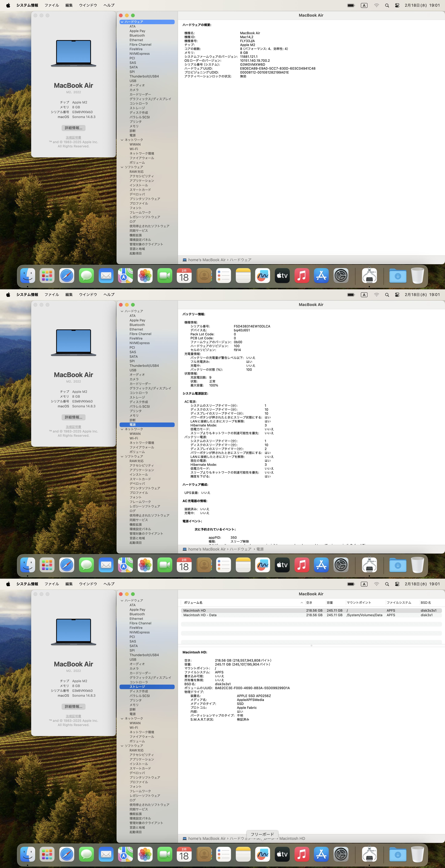Open Control Center icon in bottommost menu bar
The image size is (445, 868).
[x=397, y=584]
